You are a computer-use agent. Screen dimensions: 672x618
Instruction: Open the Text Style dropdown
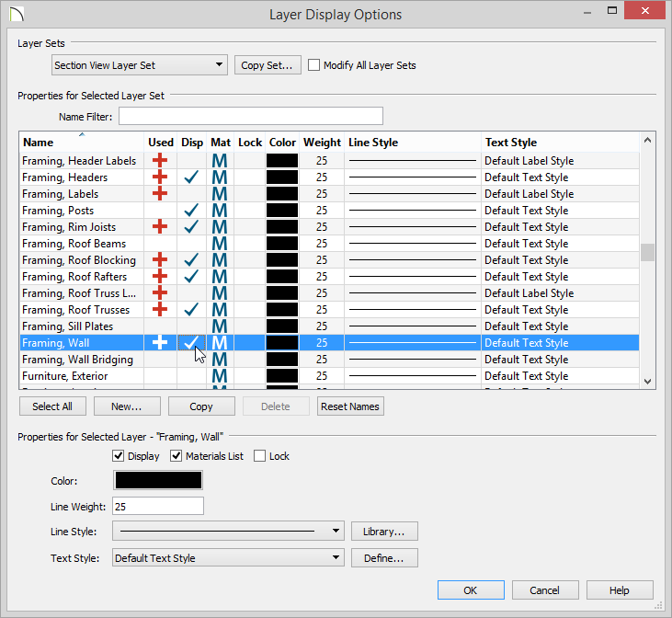228,558
